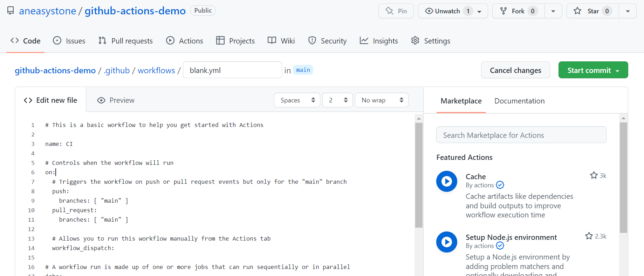Click the 'workflow_dispatch:' line in editor

click(83, 248)
